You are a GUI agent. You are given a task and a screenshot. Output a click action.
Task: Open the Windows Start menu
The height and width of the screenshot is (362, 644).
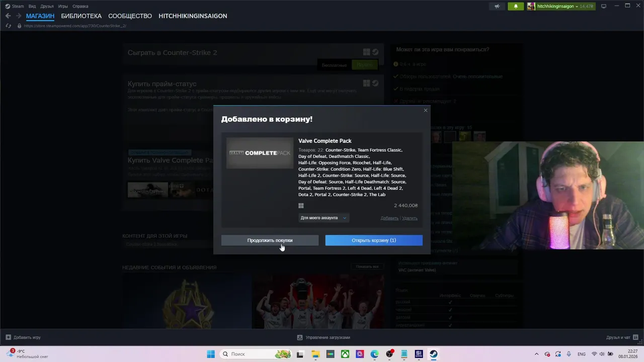[x=211, y=354]
